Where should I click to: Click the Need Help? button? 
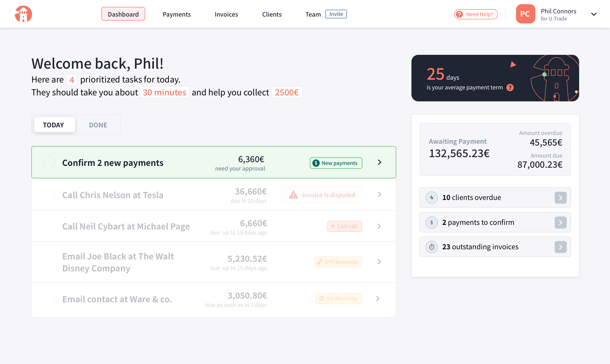coord(476,14)
